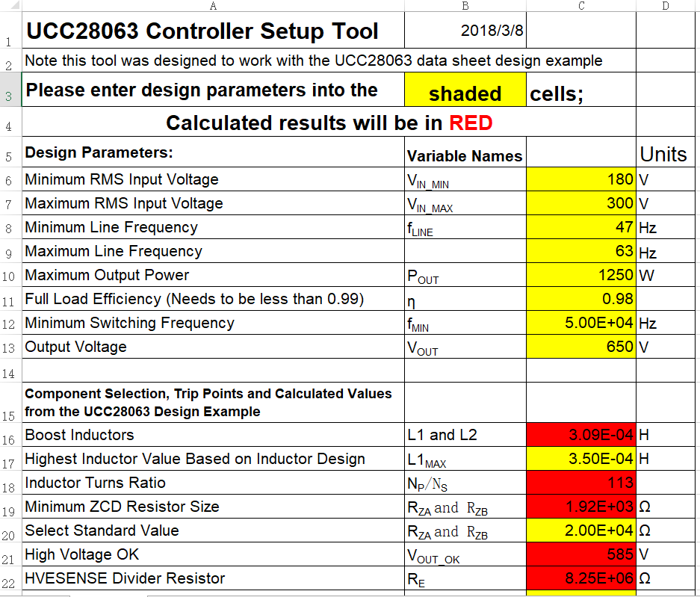Click the 'Full Load Efficiency' label cell
Viewport: 700px width, 597px height.
pyautogui.click(x=213, y=299)
